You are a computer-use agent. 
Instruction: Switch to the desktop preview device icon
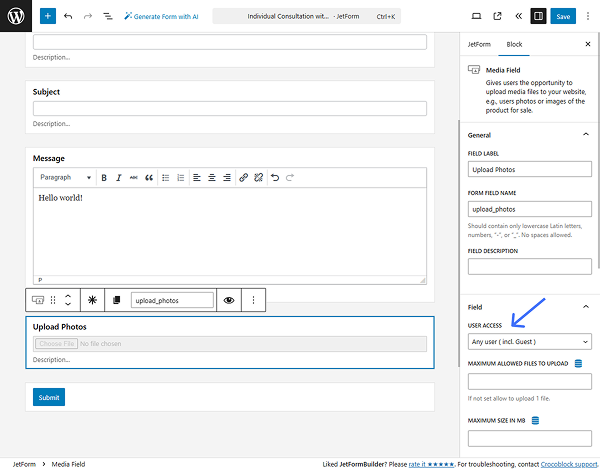tap(476, 16)
